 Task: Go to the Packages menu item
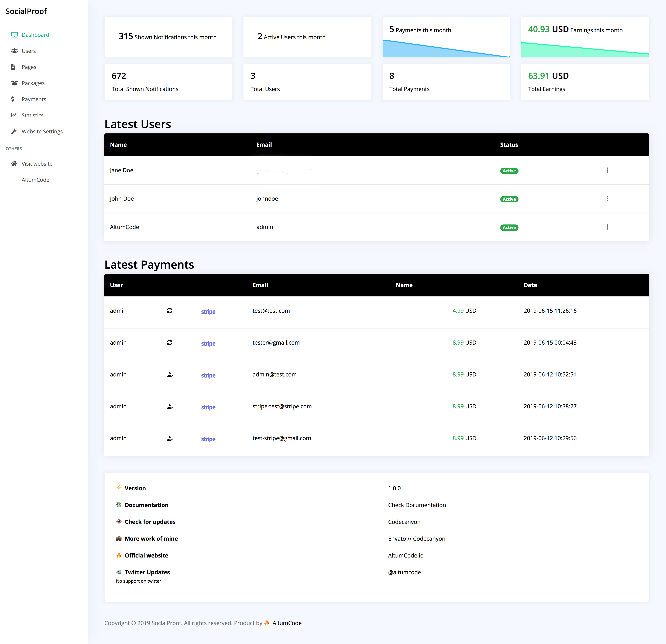click(33, 83)
